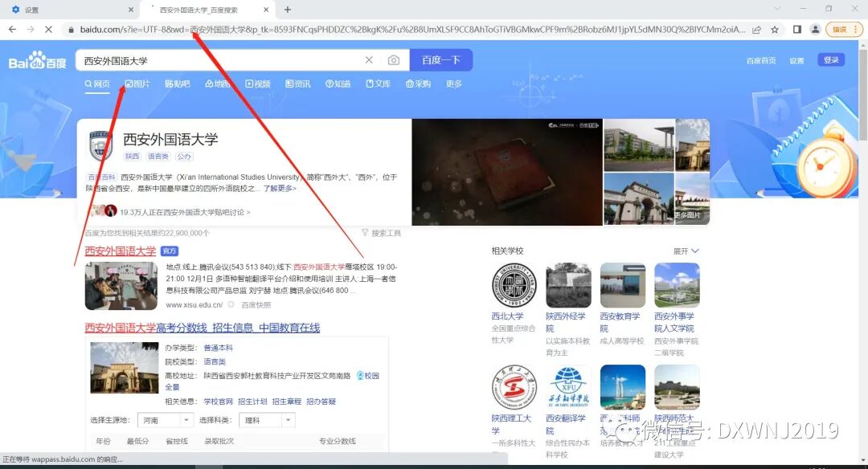
Task: Open the official 西安外国语大学 result title
Action: [x=120, y=251]
